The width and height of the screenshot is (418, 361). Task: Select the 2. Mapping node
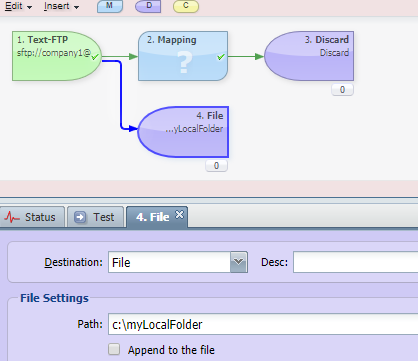183,56
